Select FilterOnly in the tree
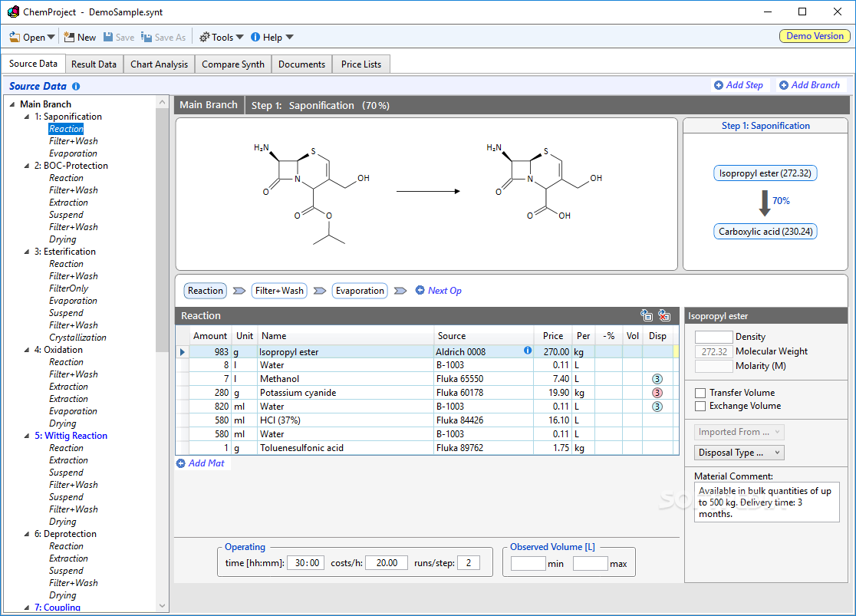856x616 pixels. (68, 288)
